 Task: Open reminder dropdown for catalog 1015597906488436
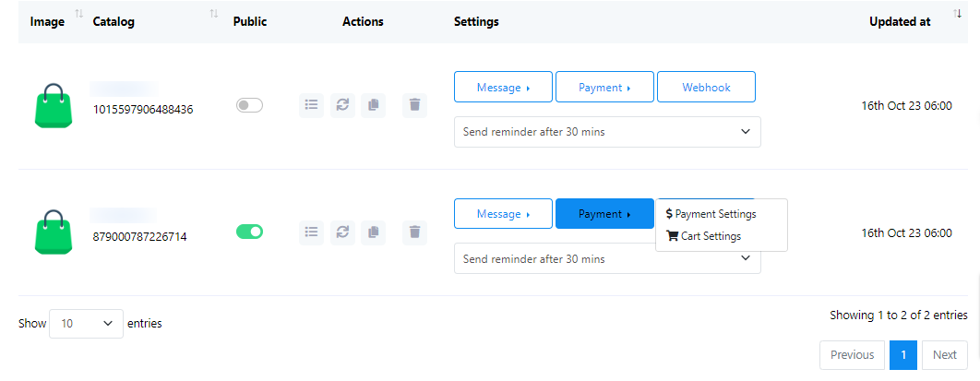click(607, 132)
